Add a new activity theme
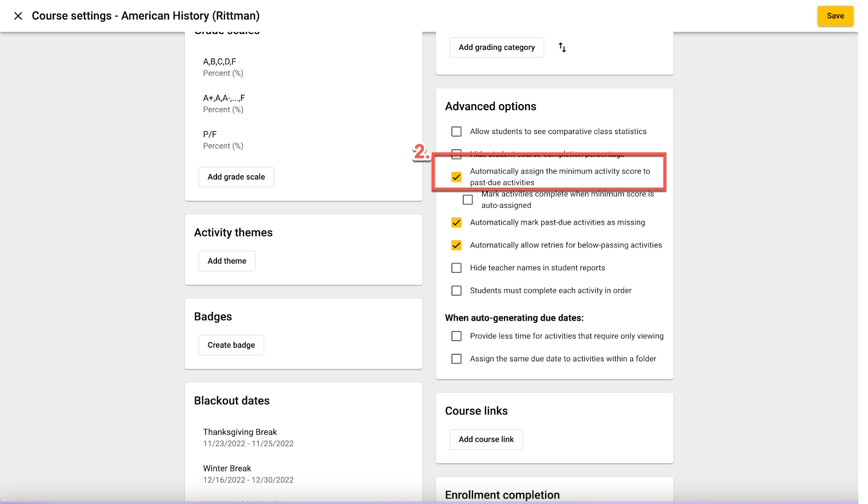The height and width of the screenshot is (504, 868). 227,261
